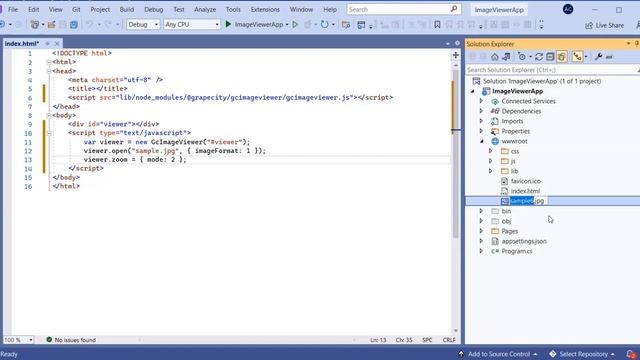The height and width of the screenshot is (360, 640).
Task: Click Pending Changes Filter clock icon
Action: [522, 57]
